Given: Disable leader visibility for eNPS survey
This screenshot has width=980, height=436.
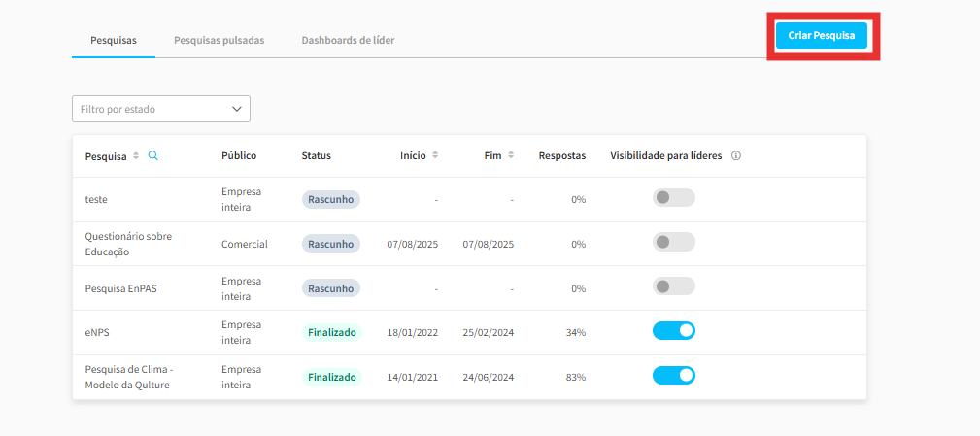Looking at the screenshot, I should 674,331.
